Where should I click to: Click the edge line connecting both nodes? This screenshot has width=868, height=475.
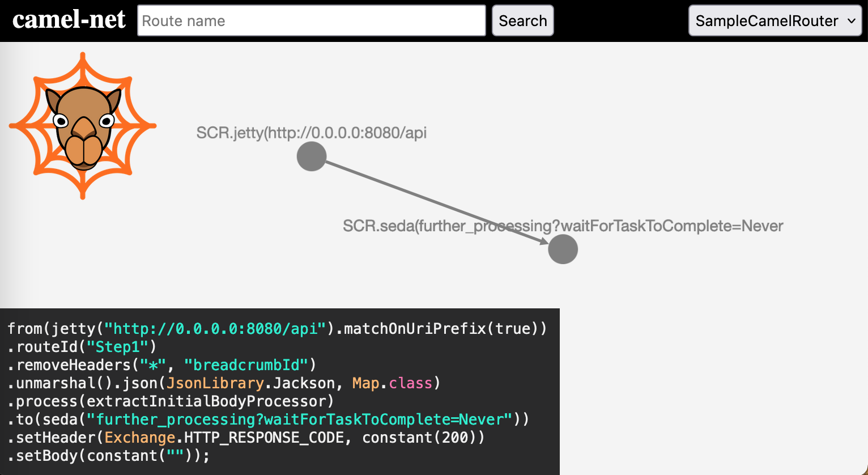coord(431,200)
